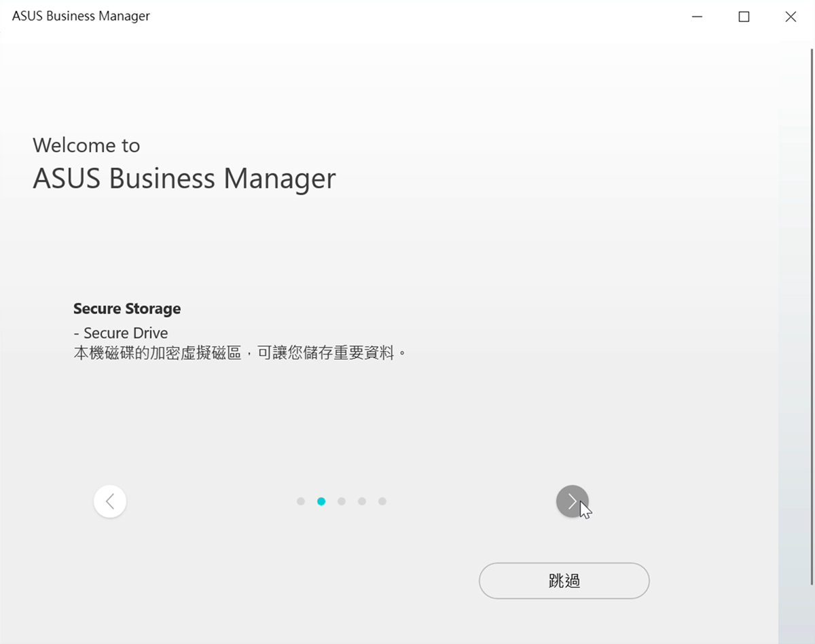
Task: Click the active cyan page dot
Action: pos(321,501)
